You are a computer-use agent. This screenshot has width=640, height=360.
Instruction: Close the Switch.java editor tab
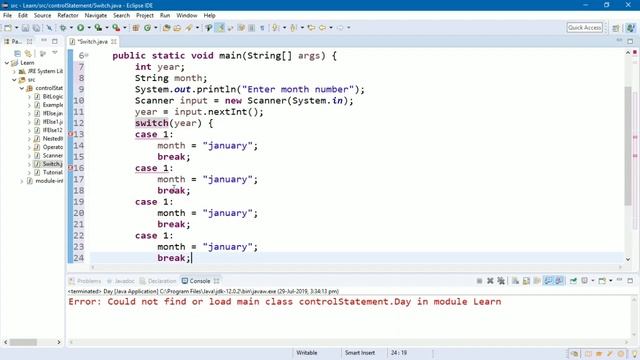[x=114, y=42]
